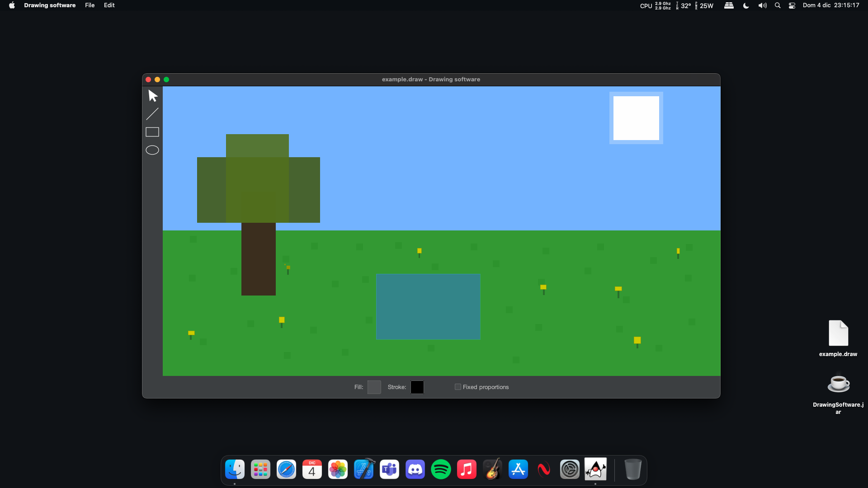Screen dimensions: 868x488
Task: Click the Java Duke app in Dock
Action: [596, 469]
